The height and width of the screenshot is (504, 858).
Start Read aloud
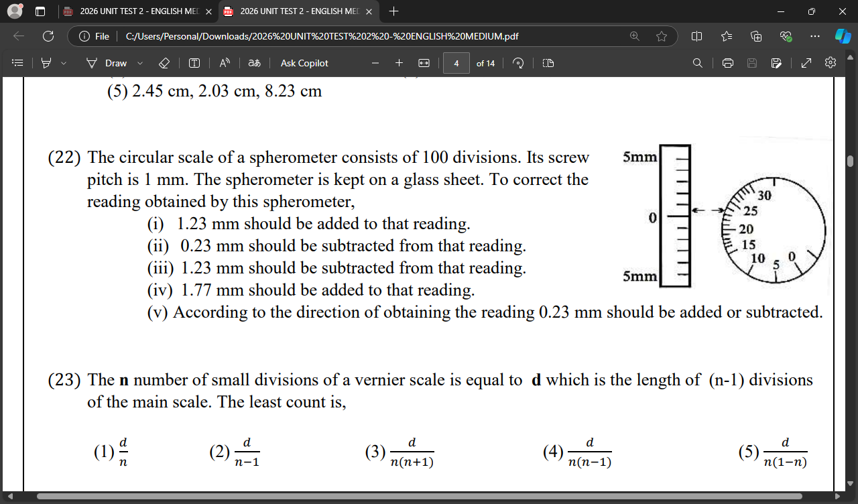click(x=225, y=63)
